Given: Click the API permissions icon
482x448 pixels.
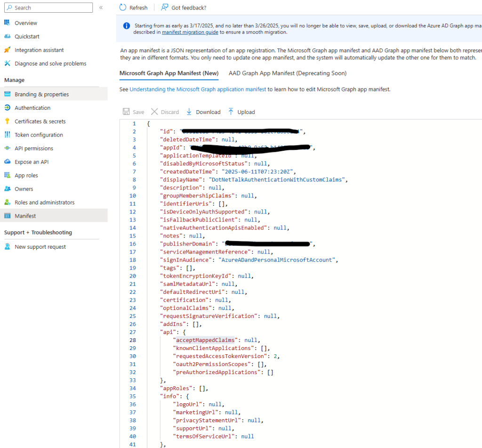Looking at the screenshot, I should 7,148.
